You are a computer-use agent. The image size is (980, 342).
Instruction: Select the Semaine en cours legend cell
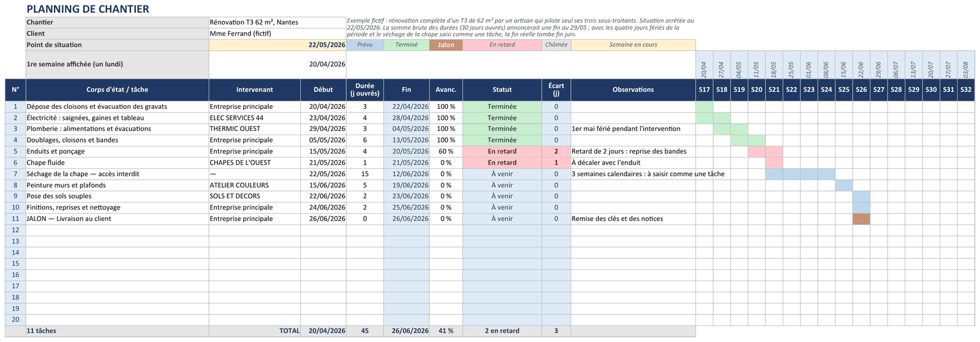[x=633, y=45]
